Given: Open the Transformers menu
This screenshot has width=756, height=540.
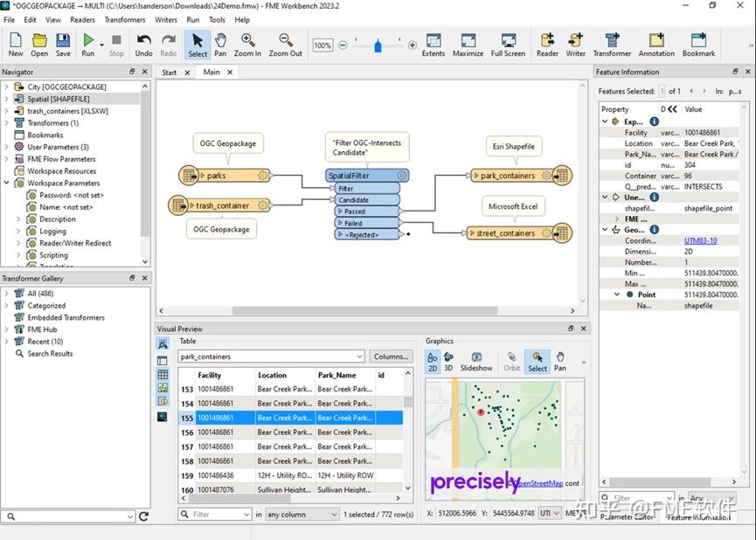Looking at the screenshot, I should pyautogui.click(x=125, y=20).
